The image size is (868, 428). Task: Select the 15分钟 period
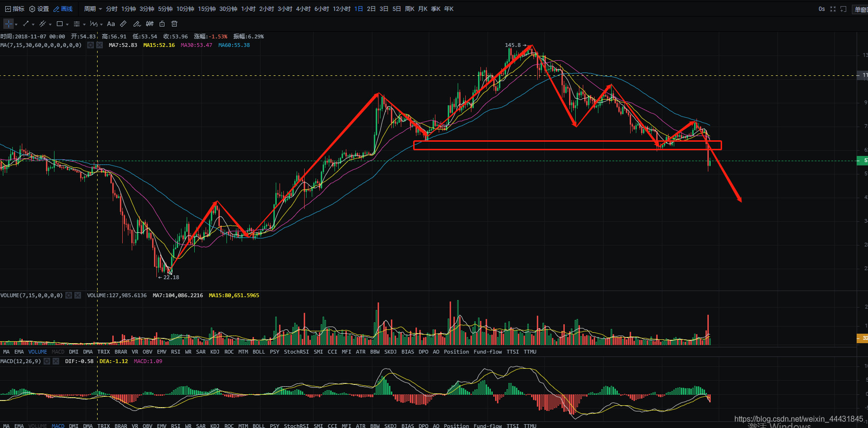tap(207, 9)
